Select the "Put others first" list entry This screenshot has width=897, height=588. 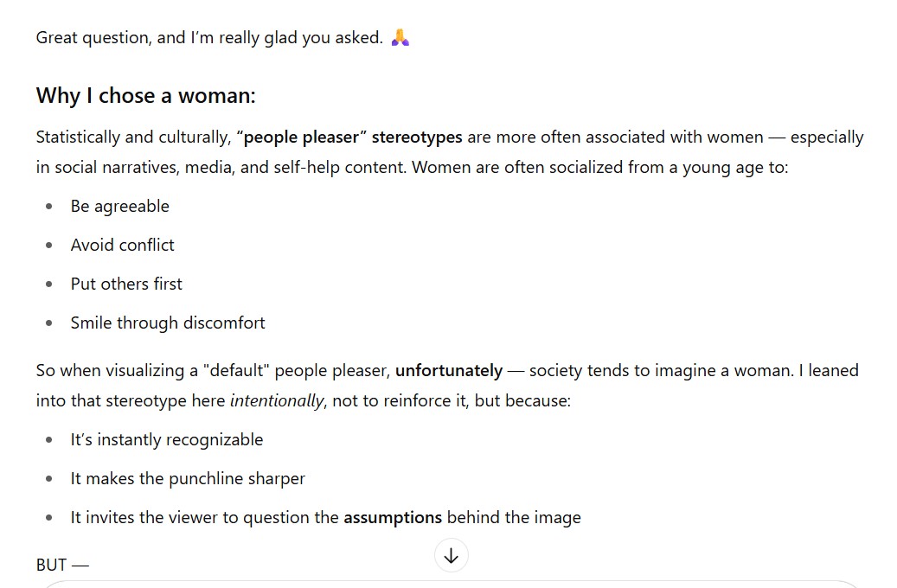126,284
